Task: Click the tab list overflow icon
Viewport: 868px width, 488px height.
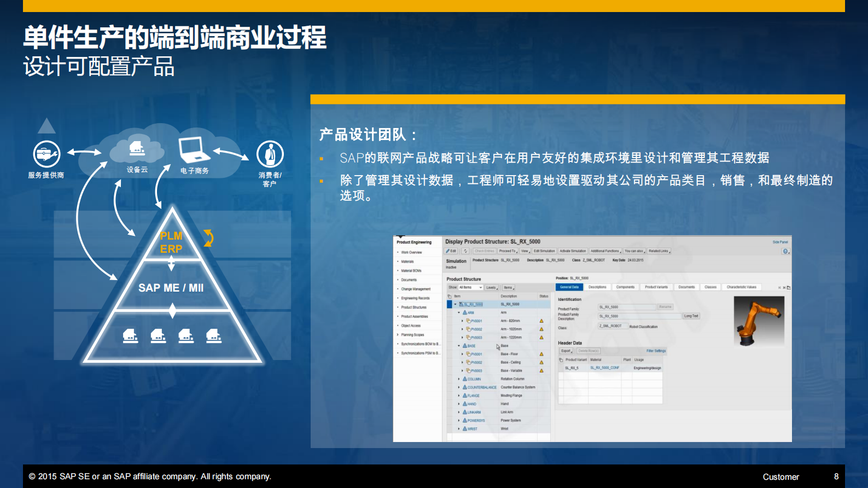Action: point(789,288)
